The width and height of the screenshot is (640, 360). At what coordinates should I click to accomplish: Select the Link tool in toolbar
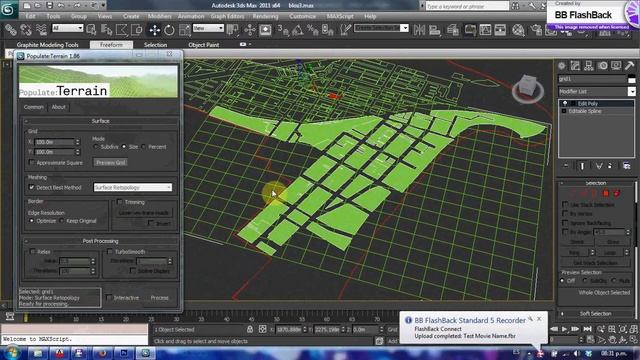(x=11, y=30)
